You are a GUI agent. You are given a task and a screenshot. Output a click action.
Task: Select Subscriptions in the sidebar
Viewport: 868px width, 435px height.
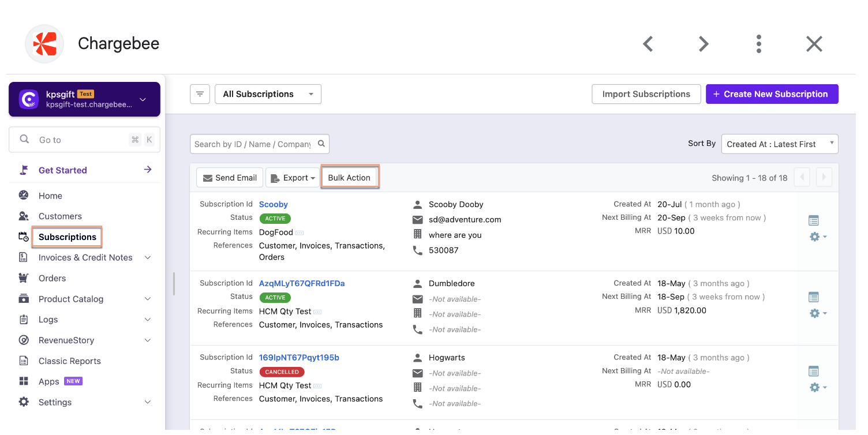click(x=68, y=237)
